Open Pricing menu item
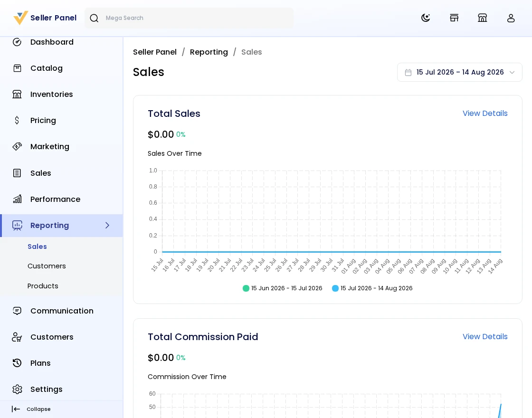 click(61, 121)
